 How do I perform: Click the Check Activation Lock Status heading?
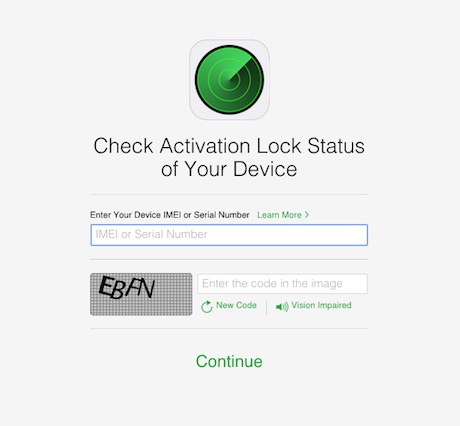[x=229, y=146]
